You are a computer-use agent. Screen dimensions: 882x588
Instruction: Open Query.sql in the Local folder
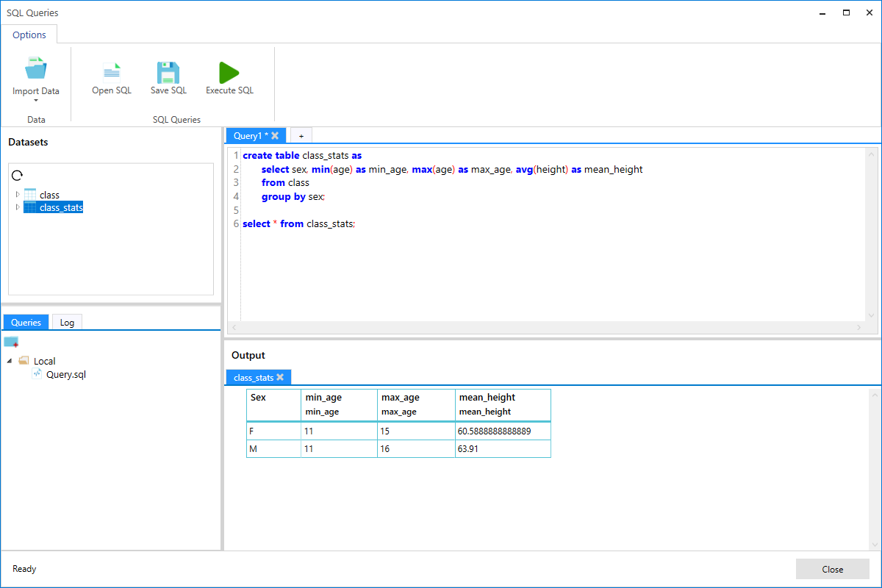65,374
